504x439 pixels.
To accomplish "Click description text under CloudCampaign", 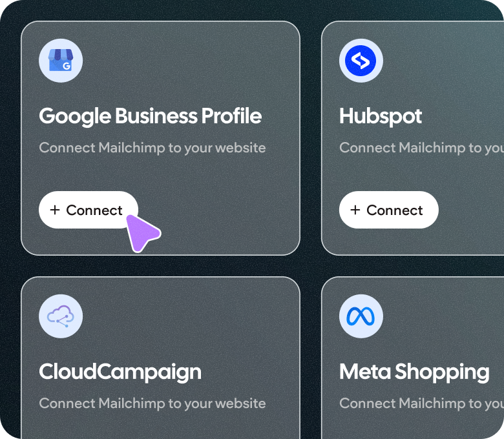I will tap(152, 403).
